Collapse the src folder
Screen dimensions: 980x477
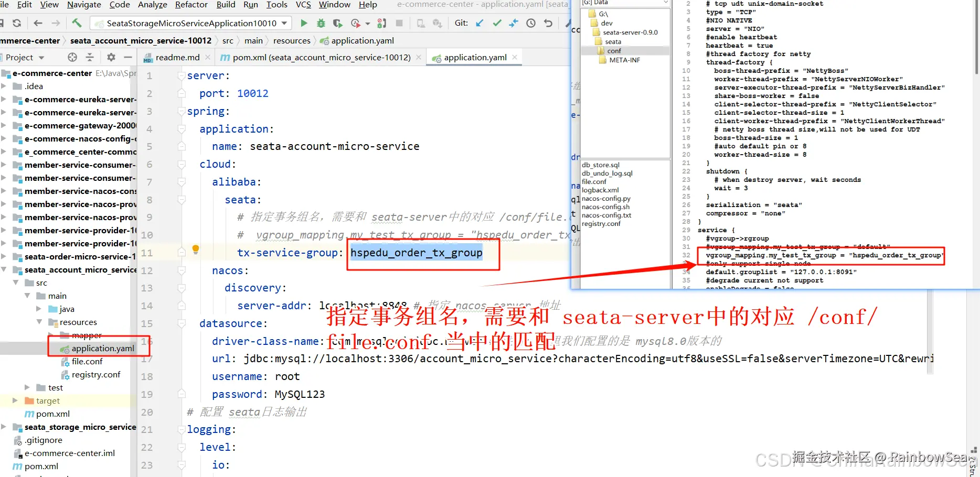coord(16,283)
